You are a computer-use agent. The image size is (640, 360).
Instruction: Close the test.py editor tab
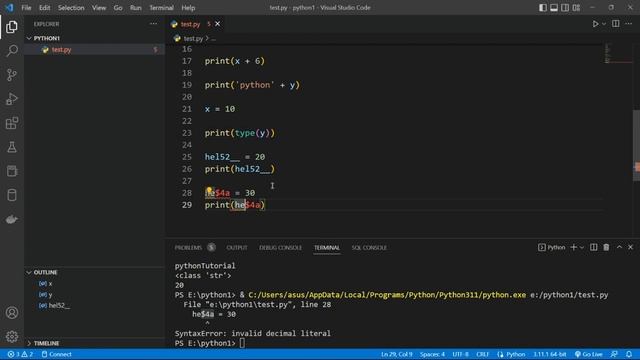coord(218,24)
